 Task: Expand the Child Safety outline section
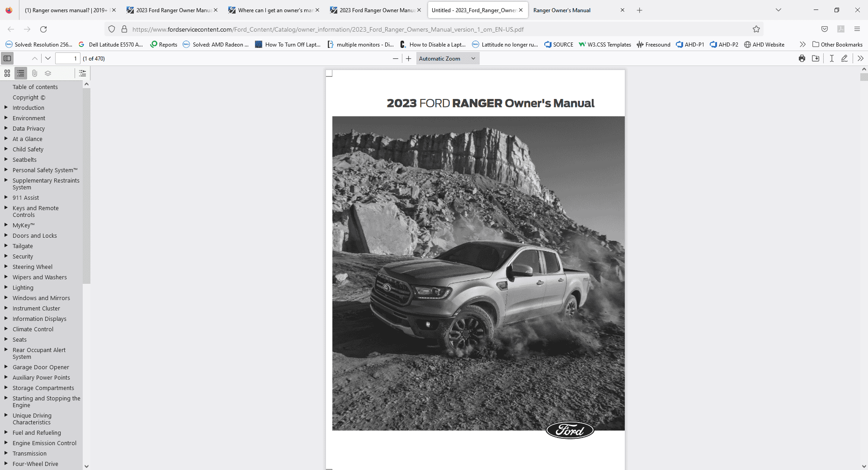[x=6, y=149]
